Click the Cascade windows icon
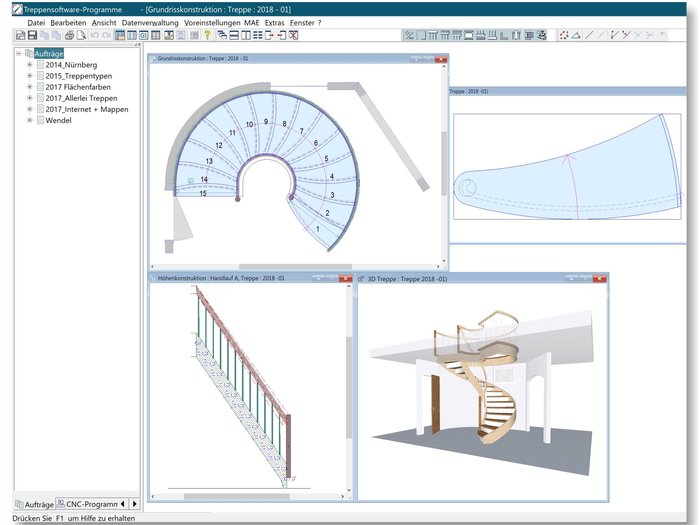 click(x=222, y=35)
